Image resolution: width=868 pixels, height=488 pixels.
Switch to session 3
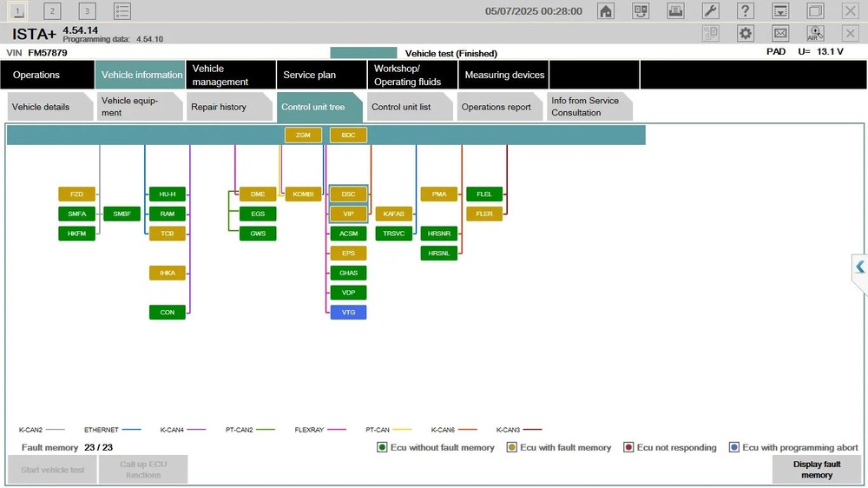[87, 11]
